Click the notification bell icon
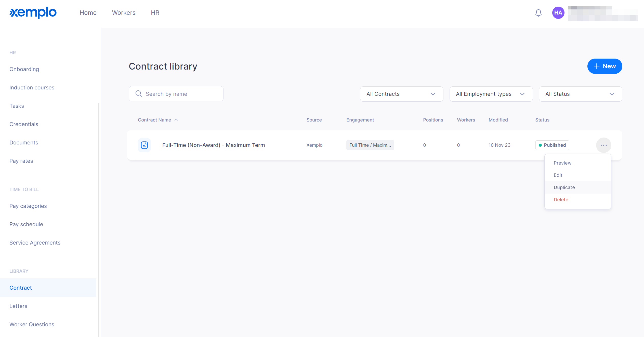The image size is (644, 337). point(538,13)
